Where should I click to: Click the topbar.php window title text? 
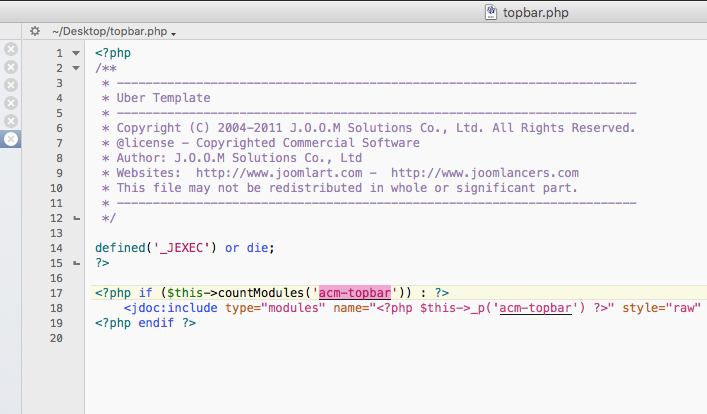(536, 13)
